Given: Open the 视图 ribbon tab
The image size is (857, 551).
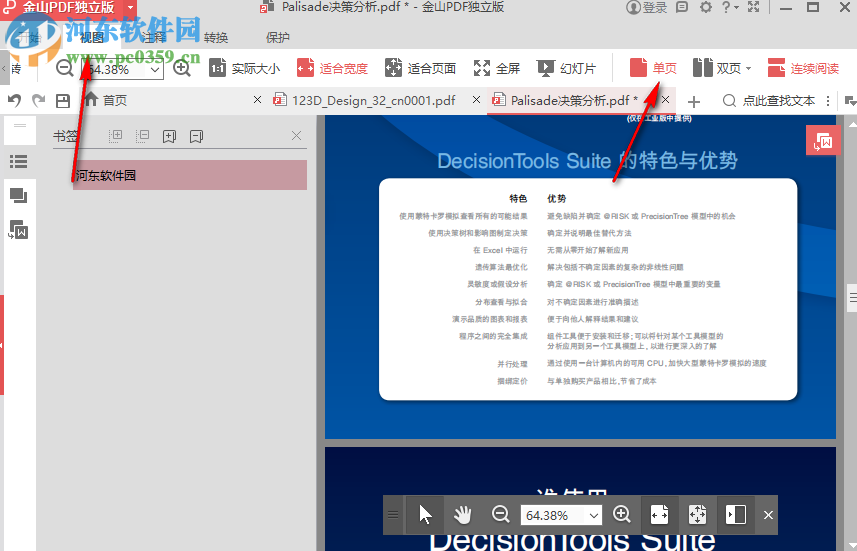Looking at the screenshot, I should pos(91,38).
